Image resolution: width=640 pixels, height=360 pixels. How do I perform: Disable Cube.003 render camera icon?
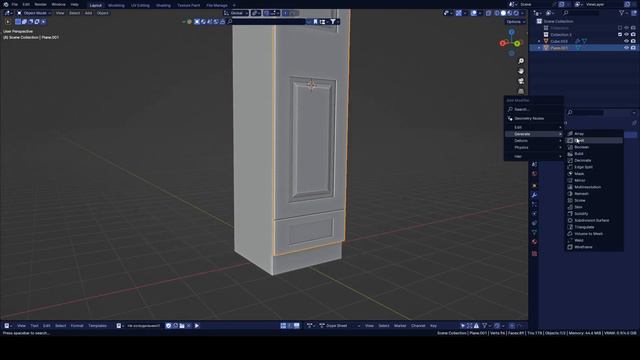pos(633,41)
